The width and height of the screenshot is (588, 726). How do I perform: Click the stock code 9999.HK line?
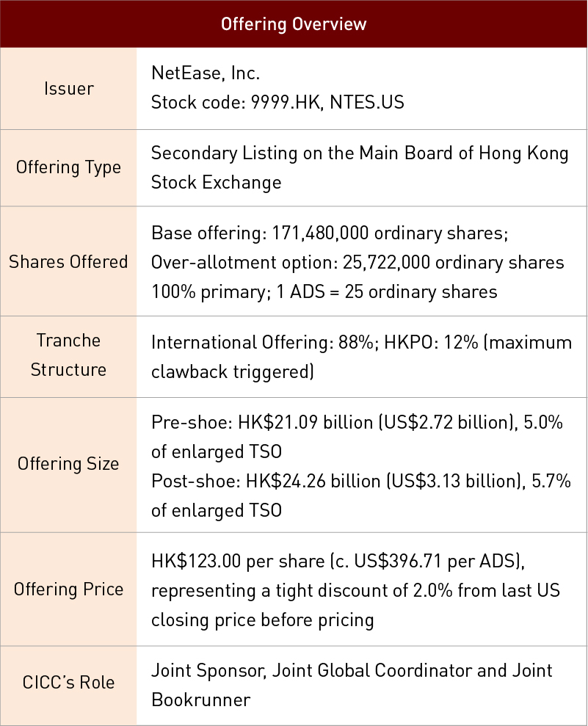coord(277,102)
